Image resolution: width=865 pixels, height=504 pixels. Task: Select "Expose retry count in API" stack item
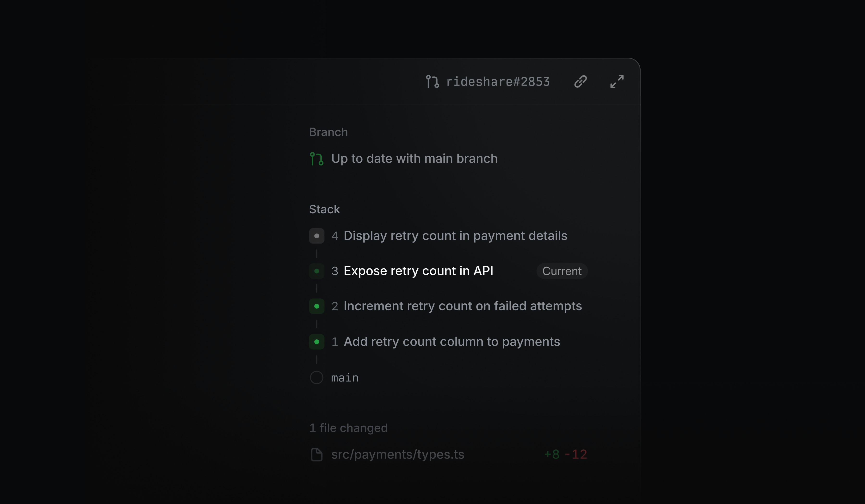coord(418,271)
